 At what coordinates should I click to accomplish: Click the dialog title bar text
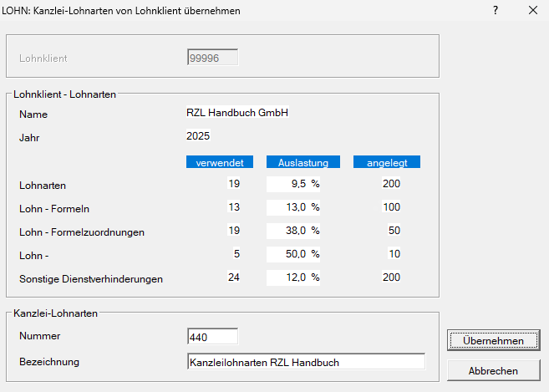coord(122,11)
